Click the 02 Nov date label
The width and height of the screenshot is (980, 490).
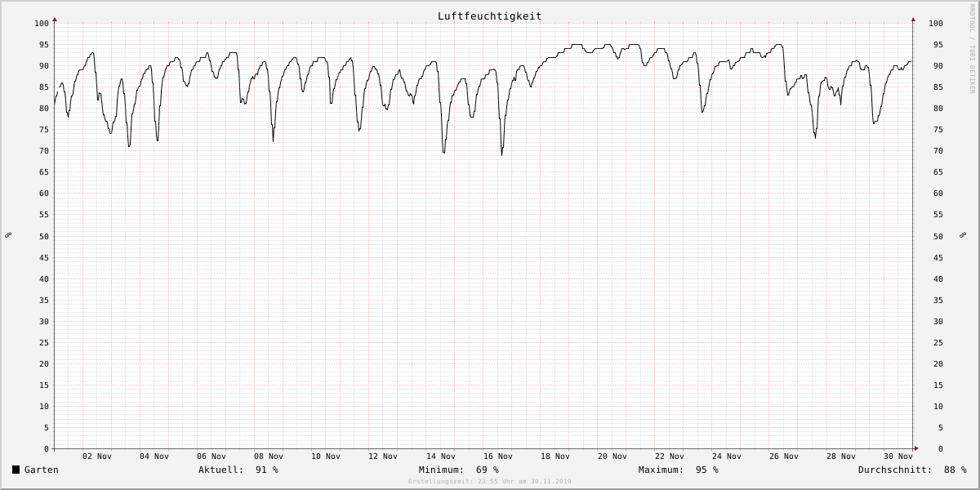[97, 456]
